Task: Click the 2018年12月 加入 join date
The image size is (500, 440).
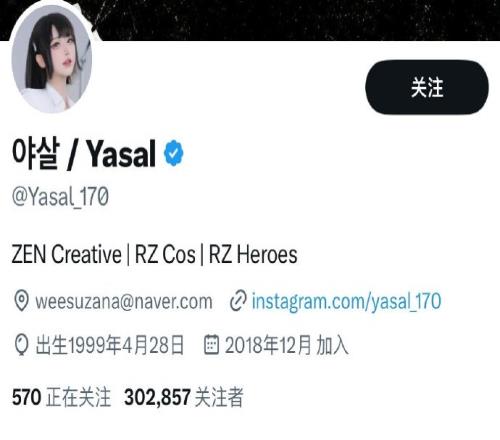Action: (287, 345)
